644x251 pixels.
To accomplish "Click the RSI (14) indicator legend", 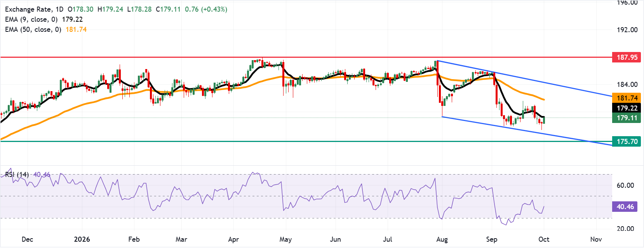I will (17, 175).
